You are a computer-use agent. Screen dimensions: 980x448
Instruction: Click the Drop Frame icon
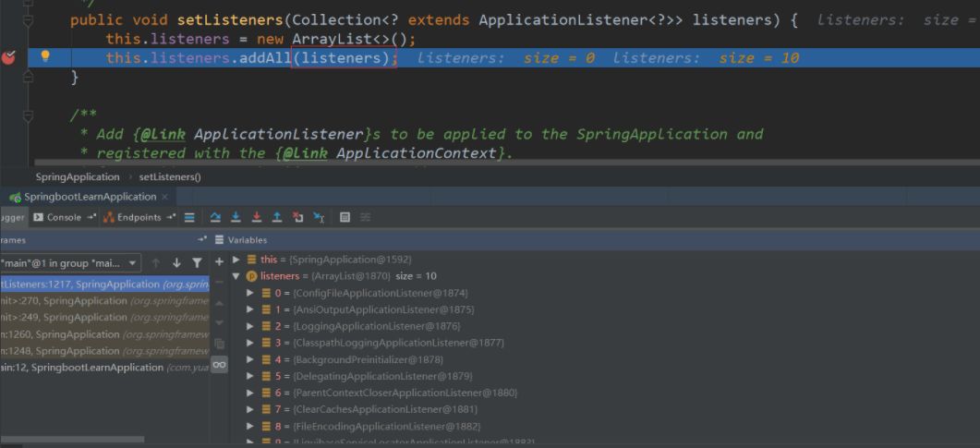tap(298, 217)
